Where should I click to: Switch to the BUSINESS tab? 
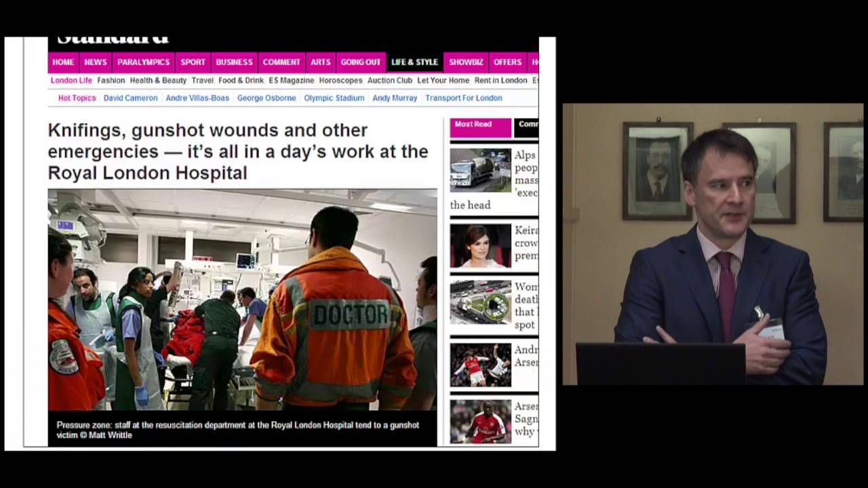click(x=234, y=62)
